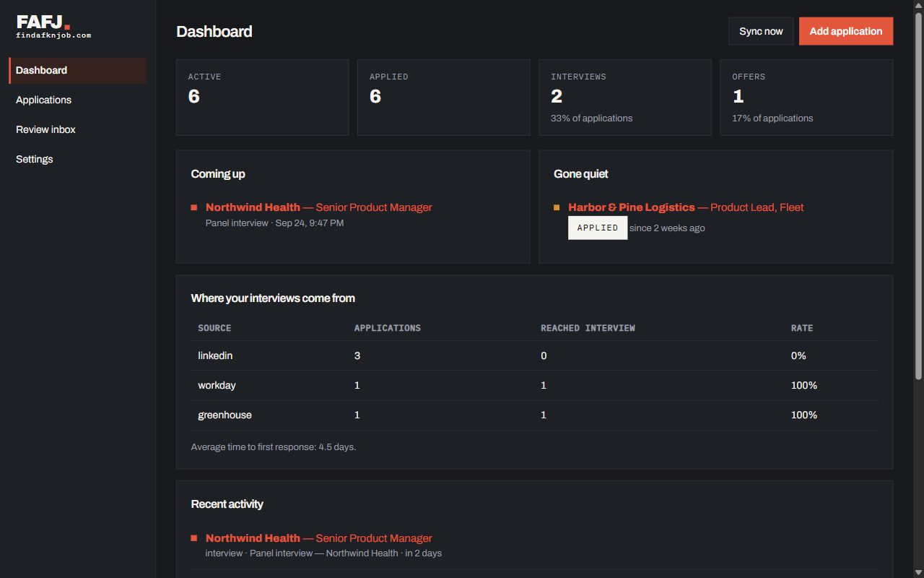Open the Active stat card

[x=263, y=98]
